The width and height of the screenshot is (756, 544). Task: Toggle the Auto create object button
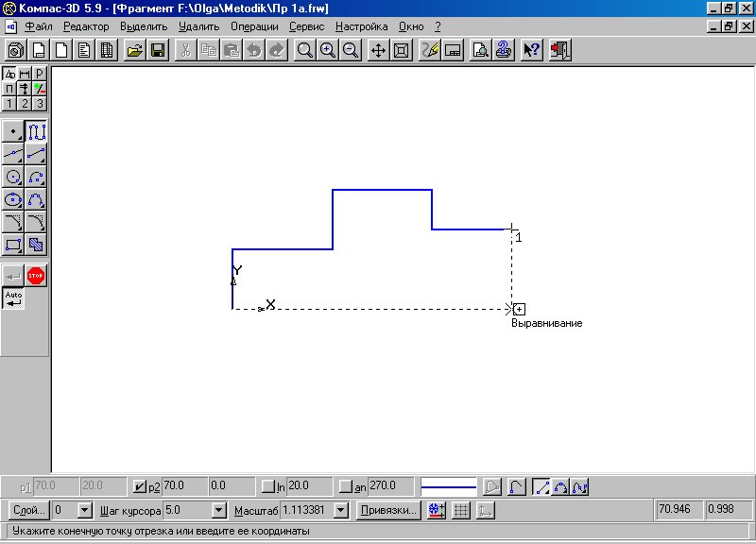13,298
